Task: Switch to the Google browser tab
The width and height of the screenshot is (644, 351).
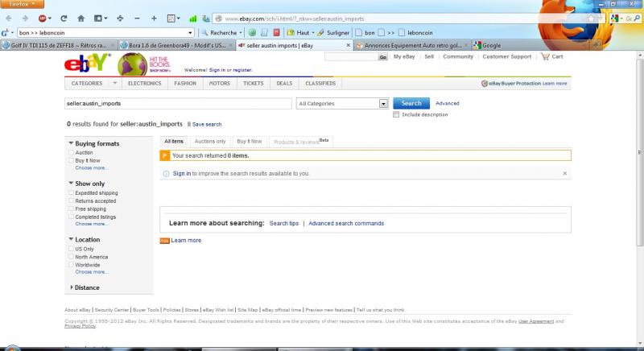Action: 491,46
